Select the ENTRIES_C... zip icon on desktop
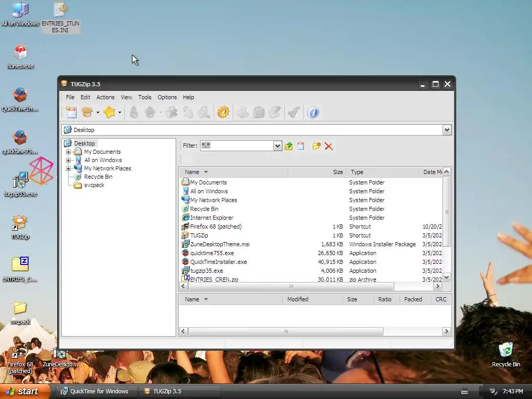The image size is (532, 399). (20, 270)
